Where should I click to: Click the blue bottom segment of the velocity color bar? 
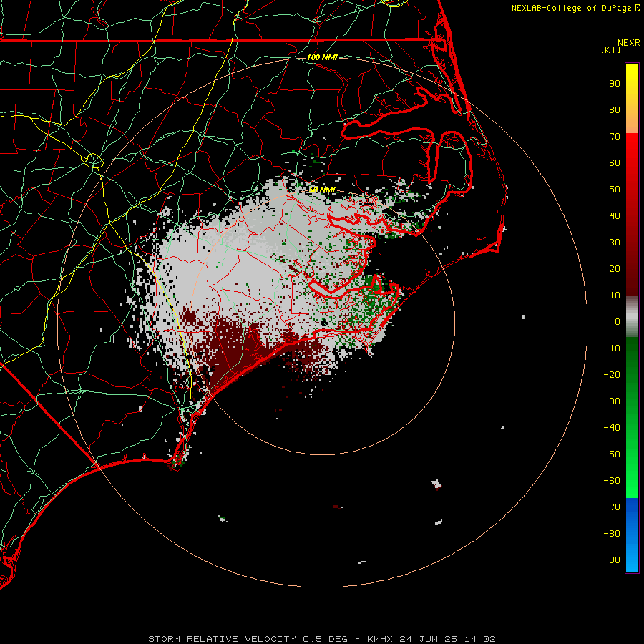pos(632,535)
